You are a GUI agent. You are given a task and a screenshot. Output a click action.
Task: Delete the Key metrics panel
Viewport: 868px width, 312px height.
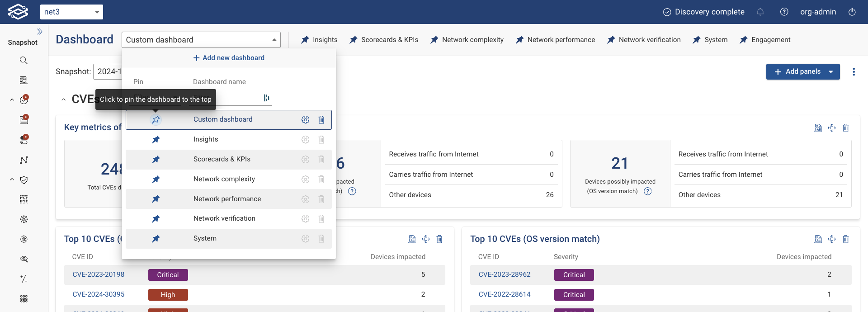click(x=846, y=128)
